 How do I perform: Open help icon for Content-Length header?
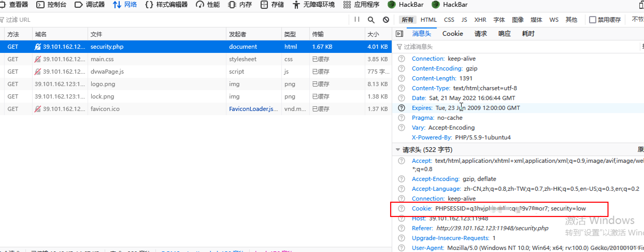[x=401, y=78]
